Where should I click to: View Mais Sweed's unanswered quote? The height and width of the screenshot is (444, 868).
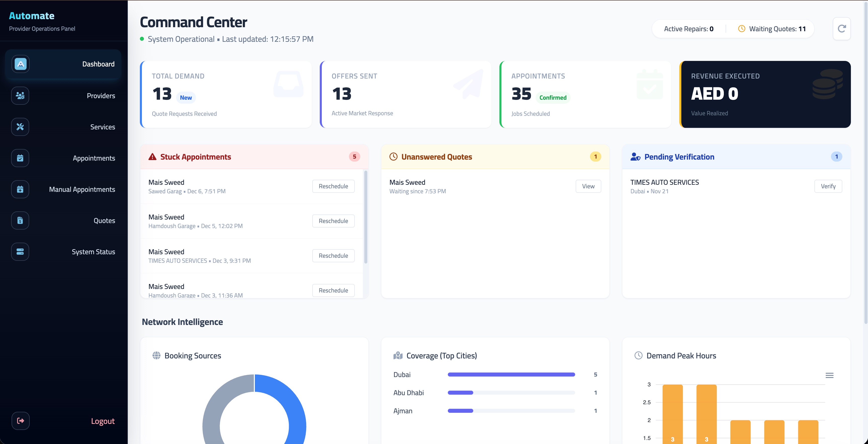coord(588,186)
